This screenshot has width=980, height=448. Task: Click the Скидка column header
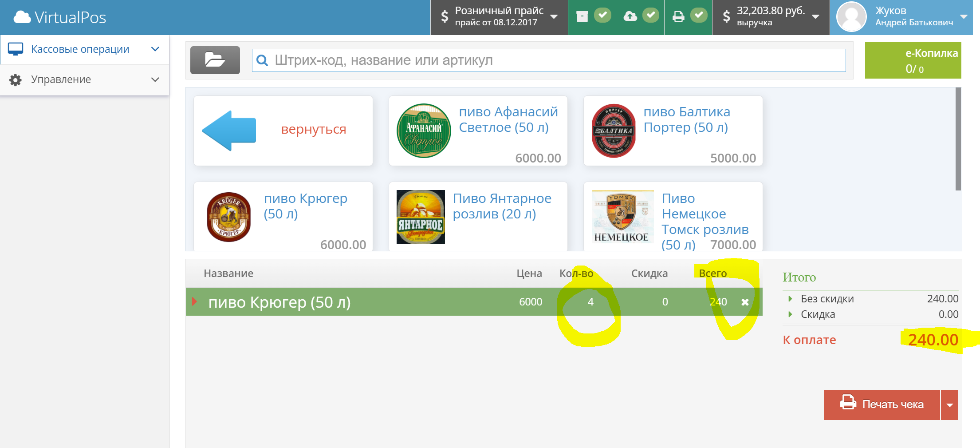tap(649, 274)
